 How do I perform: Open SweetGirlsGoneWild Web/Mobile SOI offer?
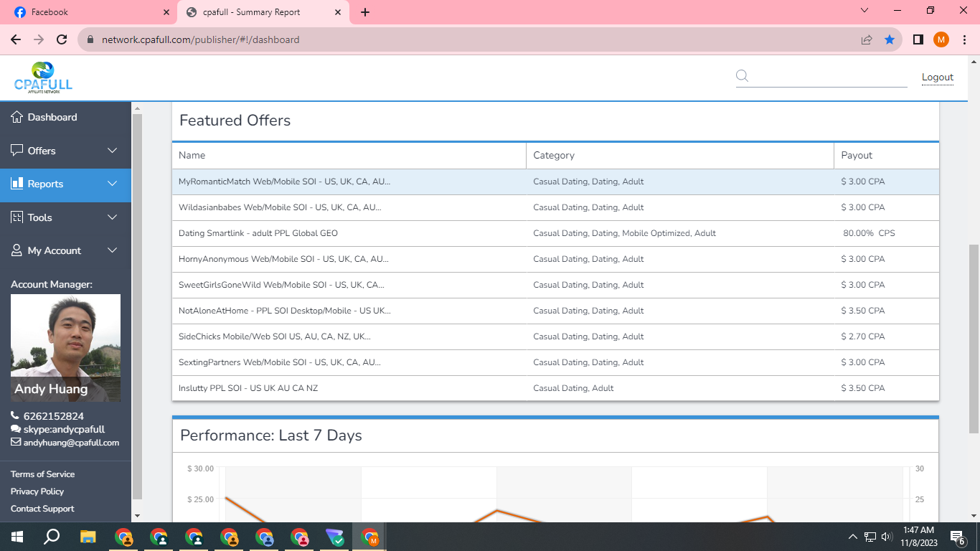point(281,285)
